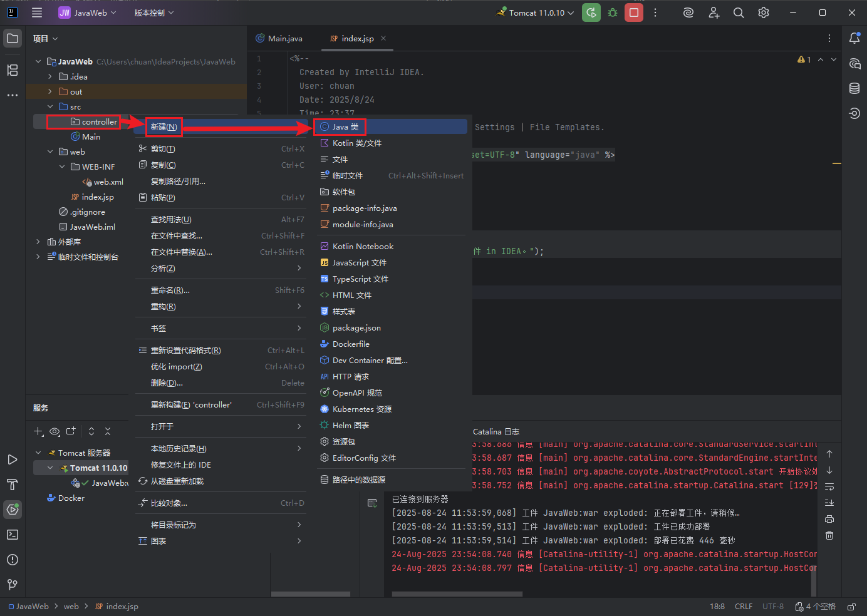
Task: Click the 18:8 caret position indicator
Action: [717, 607]
